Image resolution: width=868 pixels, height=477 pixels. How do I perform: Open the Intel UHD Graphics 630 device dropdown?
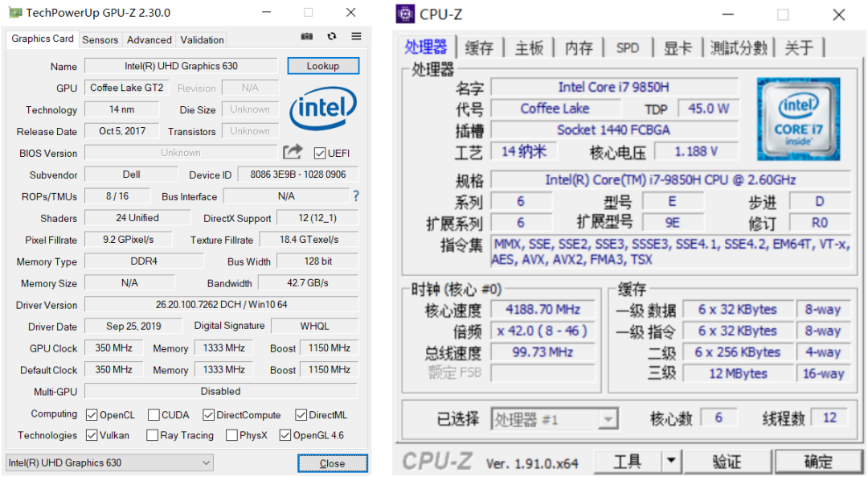109,463
